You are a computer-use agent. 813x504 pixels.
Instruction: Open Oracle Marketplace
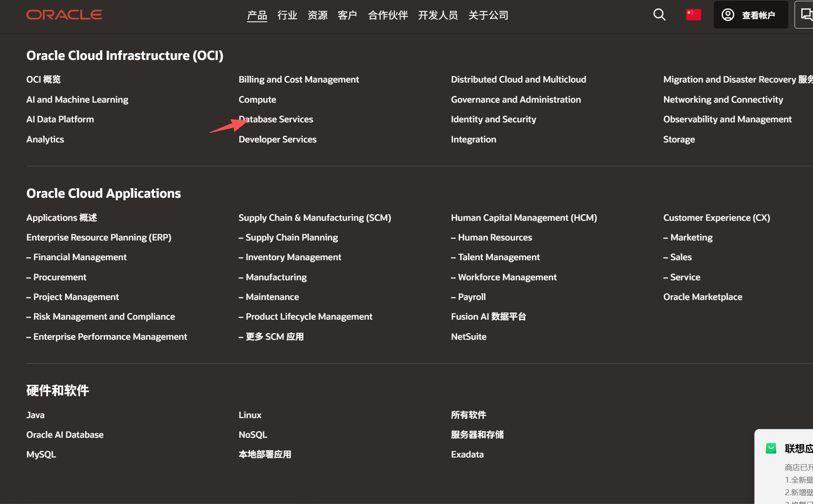702,297
